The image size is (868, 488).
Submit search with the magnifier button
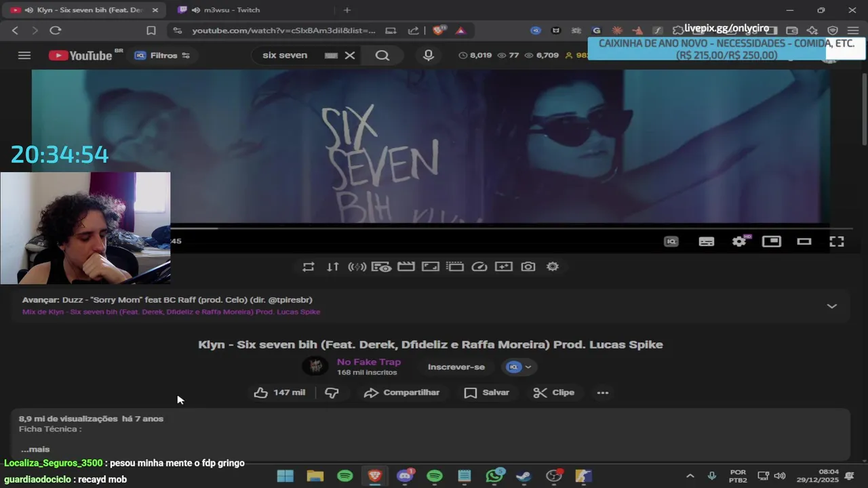[x=382, y=56]
